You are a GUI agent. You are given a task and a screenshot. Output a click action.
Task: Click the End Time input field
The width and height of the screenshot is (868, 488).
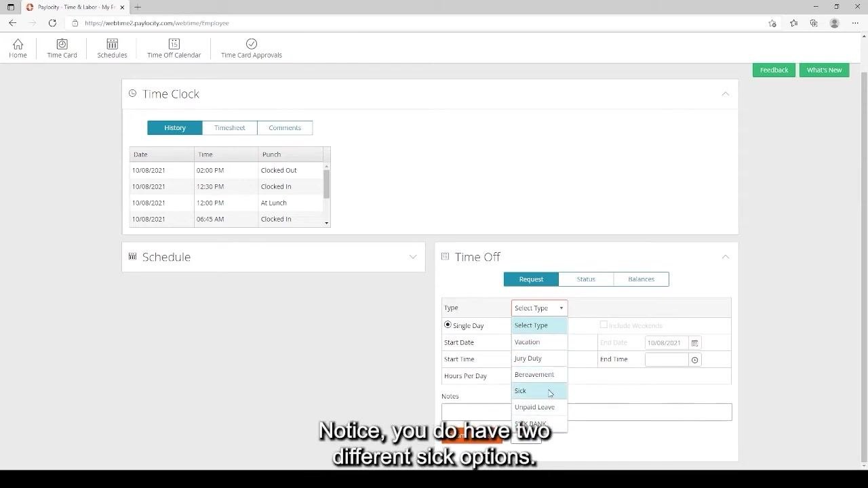[x=667, y=360]
